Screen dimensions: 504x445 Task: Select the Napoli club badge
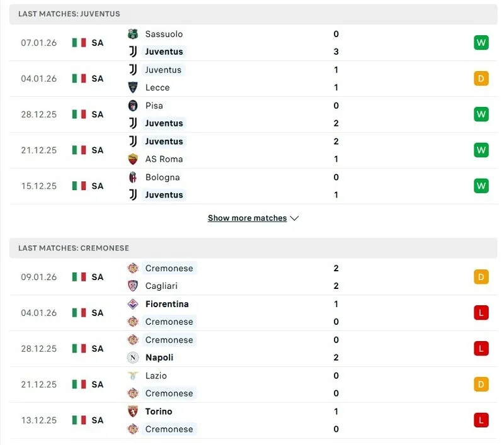132,358
